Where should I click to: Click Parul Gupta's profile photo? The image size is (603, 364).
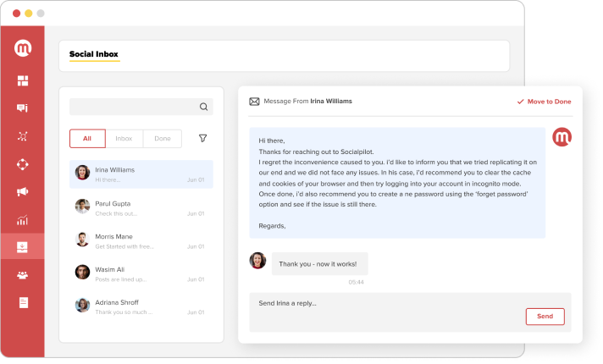coord(82,207)
